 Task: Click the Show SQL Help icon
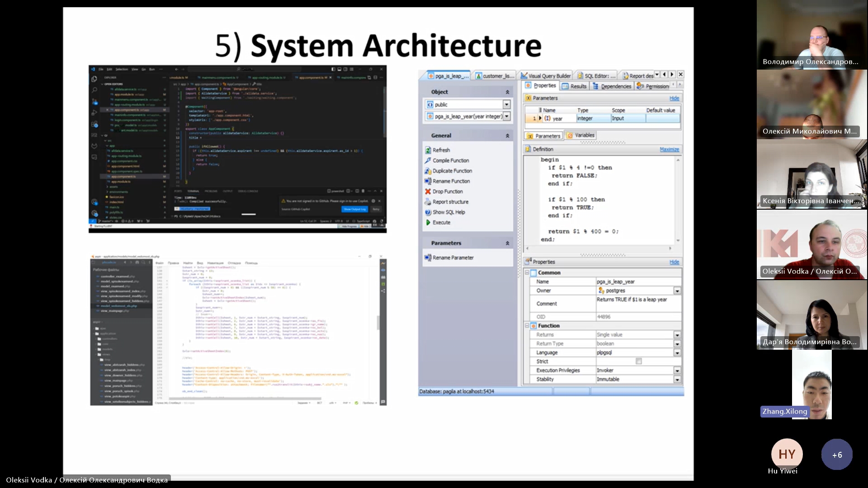(x=428, y=212)
